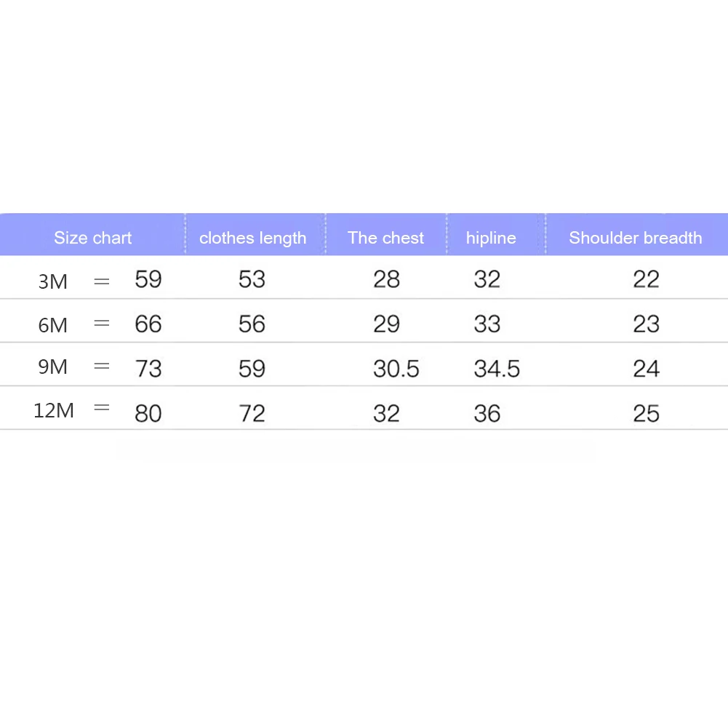The width and height of the screenshot is (728, 728).
Task: Click 'The chest' column header
Action: 386,238
